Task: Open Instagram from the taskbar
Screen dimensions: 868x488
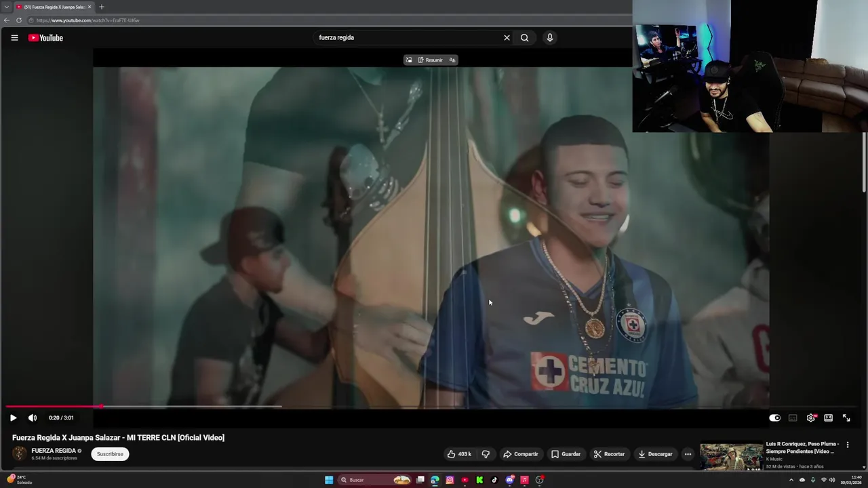Action: [x=450, y=480]
